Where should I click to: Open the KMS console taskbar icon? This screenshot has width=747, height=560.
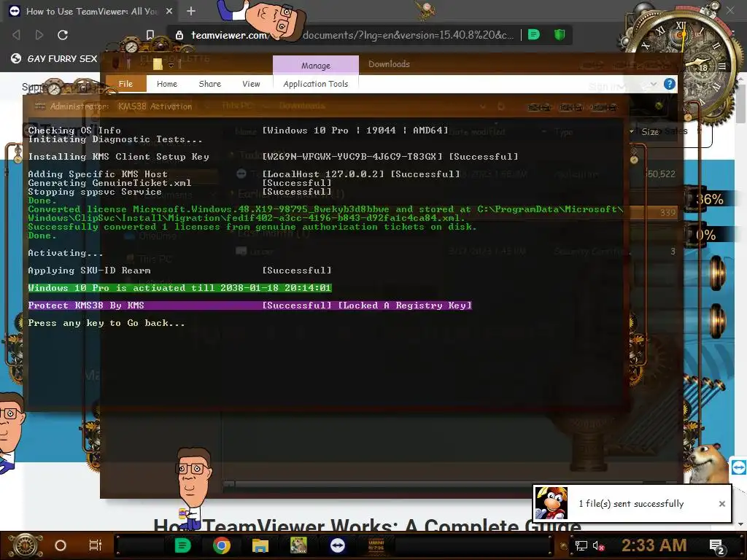pos(376,545)
